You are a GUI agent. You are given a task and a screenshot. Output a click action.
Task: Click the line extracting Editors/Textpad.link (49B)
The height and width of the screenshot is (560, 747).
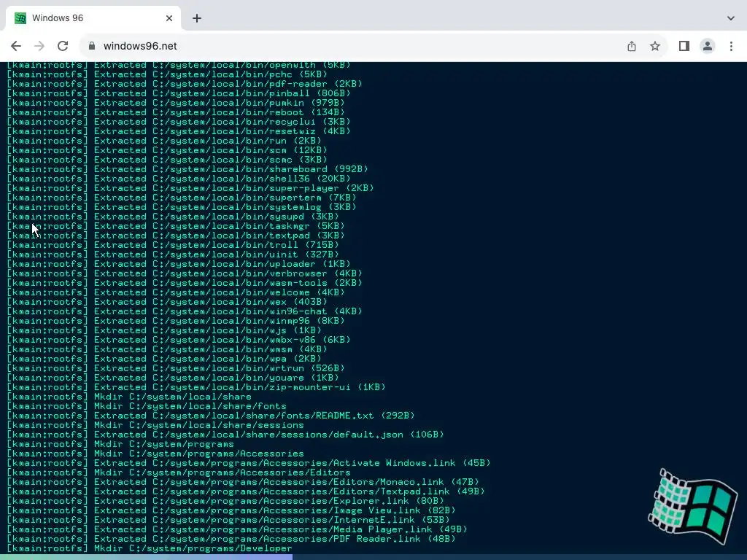(x=246, y=491)
